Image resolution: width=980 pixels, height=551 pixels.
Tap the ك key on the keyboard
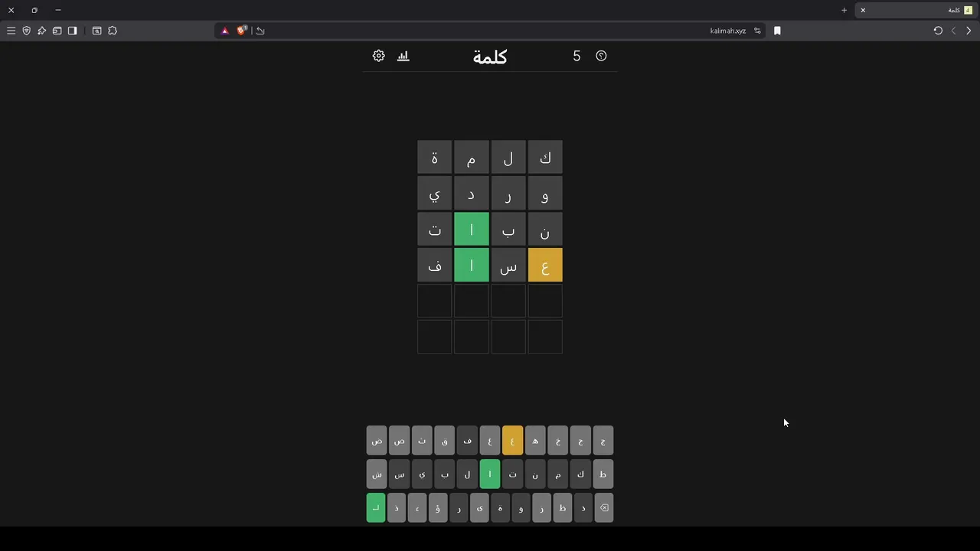click(x=580, y=474)
